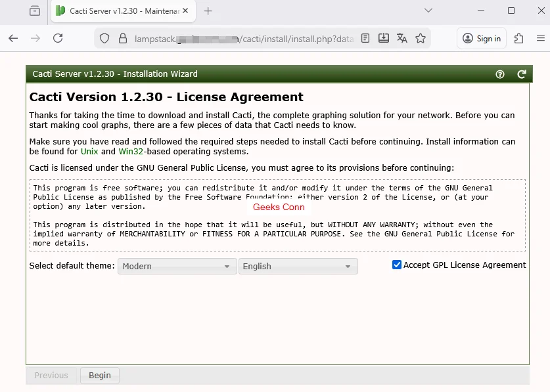Uncheck Accept GPL License Agreement
Viewport: 550px width, 392px height.
click(396, 265)
